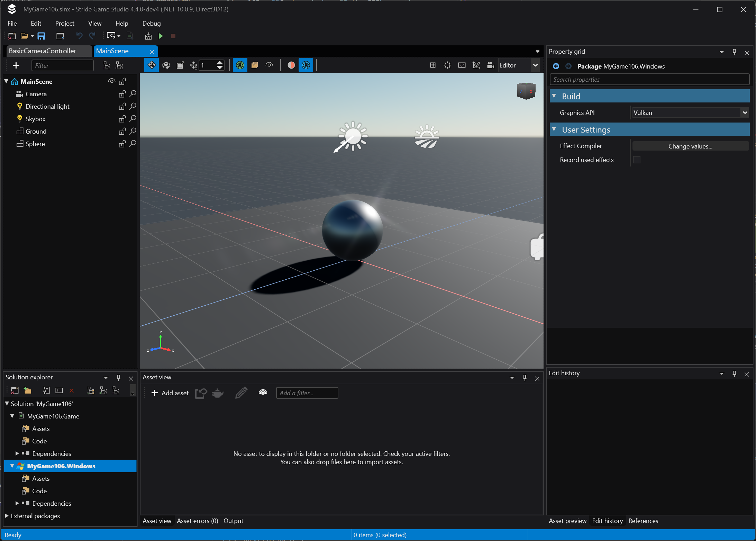Toggle MainScene visibility eye icon

[x=111, y=81]
